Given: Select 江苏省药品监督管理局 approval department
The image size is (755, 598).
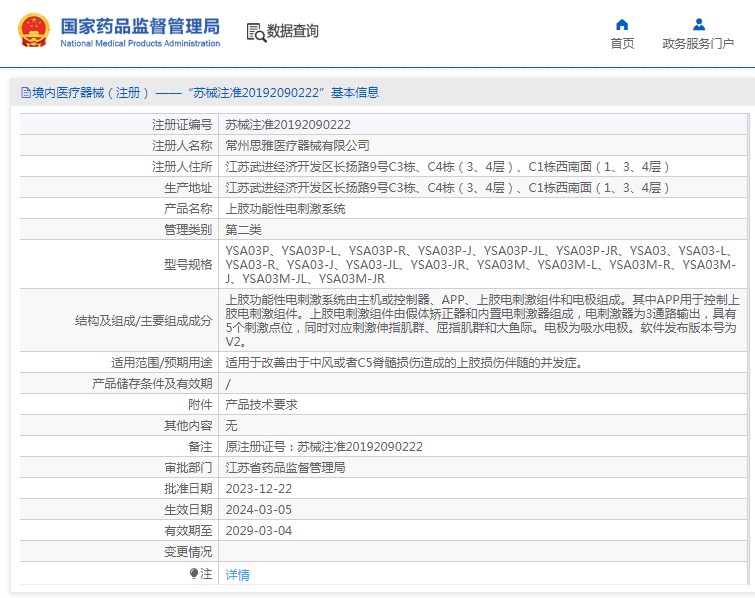Looking at the screenshot, I should pos(285,468).
